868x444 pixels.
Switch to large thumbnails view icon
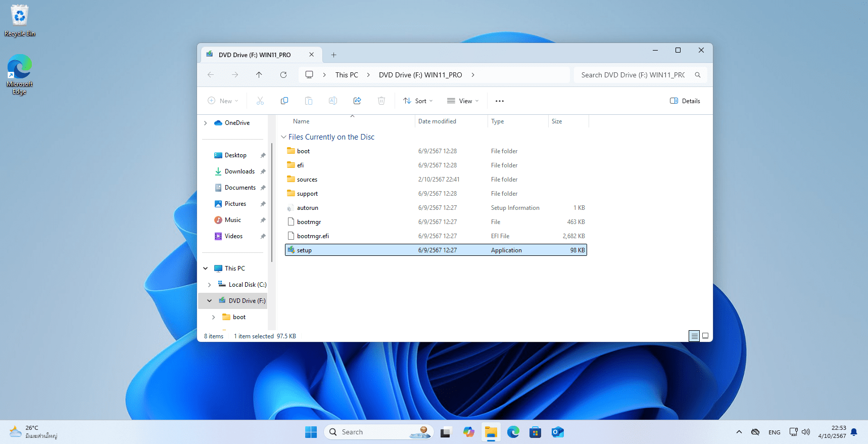705,336
